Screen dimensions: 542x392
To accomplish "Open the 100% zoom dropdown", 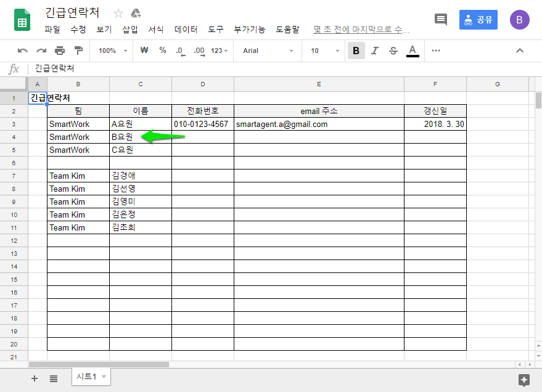I will tap(113, 51).
